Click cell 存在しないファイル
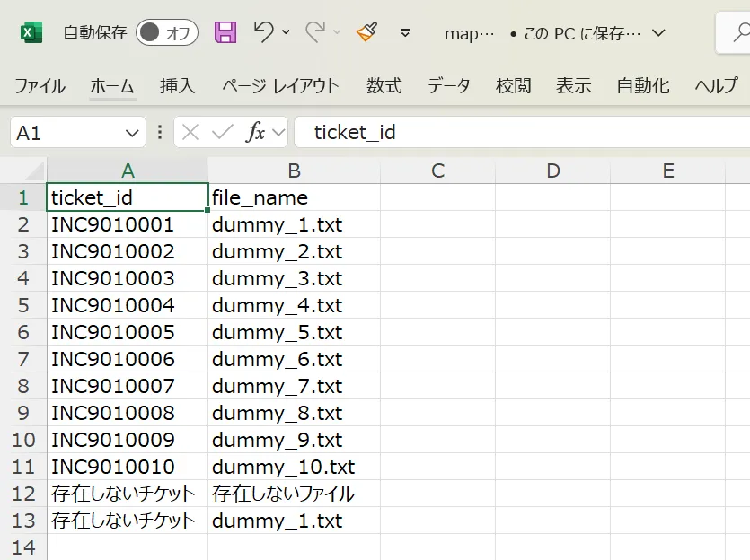 pyautogui.click(x=295, y=494)
